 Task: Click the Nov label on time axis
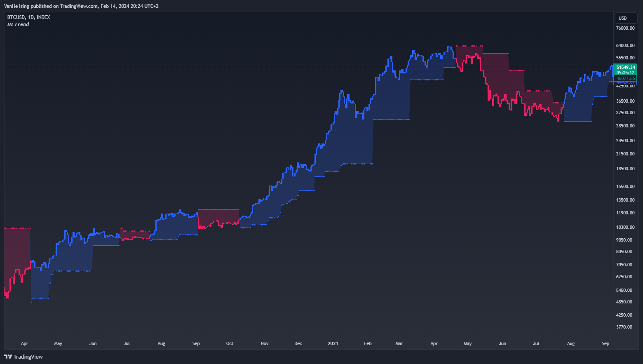pyautogui.click(x=265, y=343)
